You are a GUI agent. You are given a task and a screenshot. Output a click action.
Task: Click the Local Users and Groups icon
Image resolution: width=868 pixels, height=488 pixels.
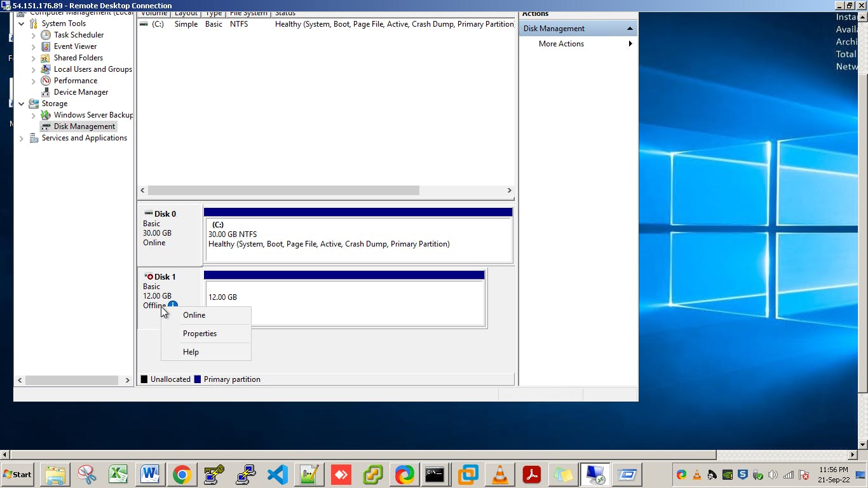pos(46,69)
